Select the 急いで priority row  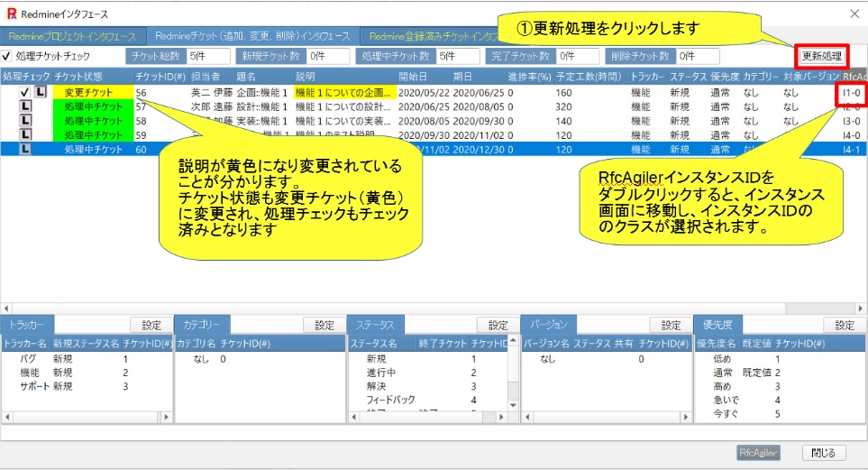click(780, 400)
